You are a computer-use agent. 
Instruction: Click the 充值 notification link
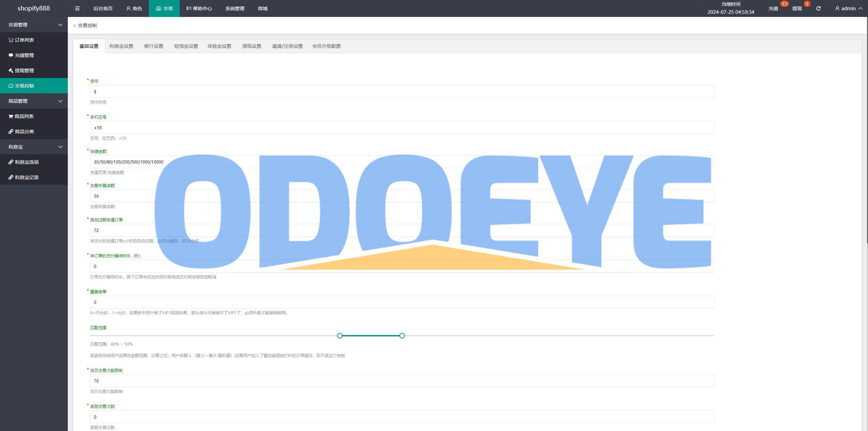click(773, 8)
